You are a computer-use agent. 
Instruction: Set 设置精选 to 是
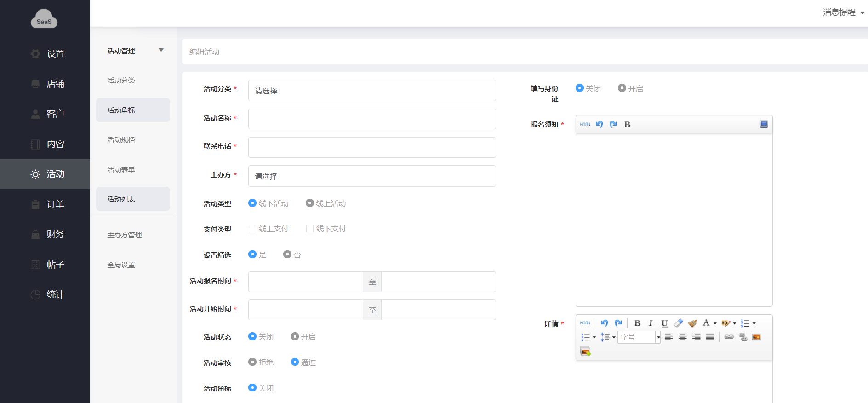(x=252, y=254)
